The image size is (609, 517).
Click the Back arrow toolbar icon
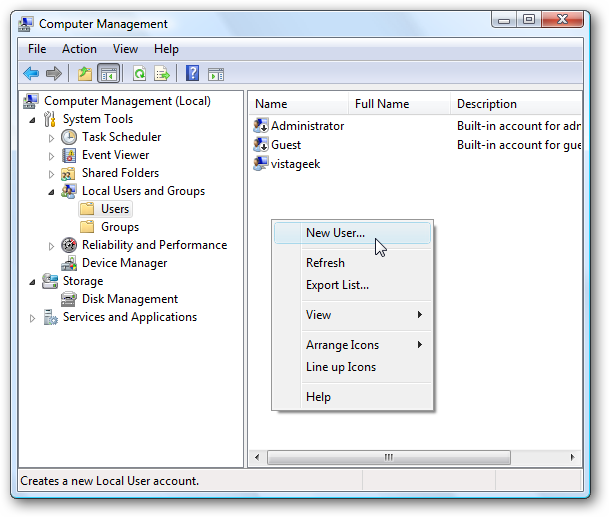tap(31, 73)
